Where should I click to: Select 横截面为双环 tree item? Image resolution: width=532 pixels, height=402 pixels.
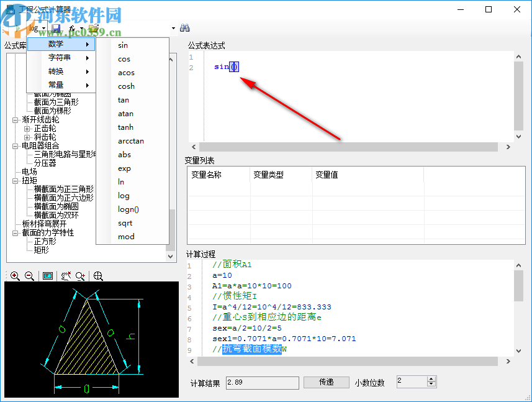pos(56,215)
